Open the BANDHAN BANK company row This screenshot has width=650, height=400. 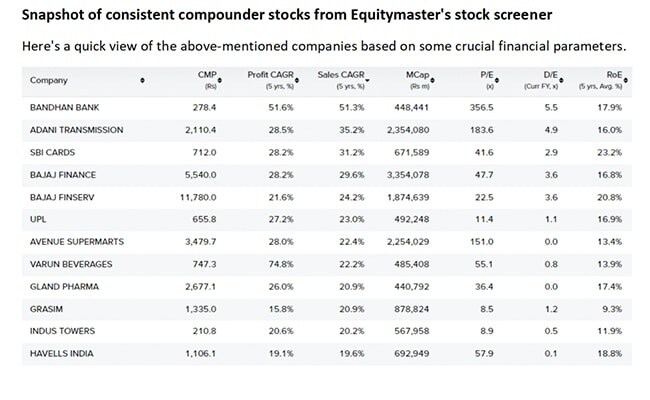65,106
